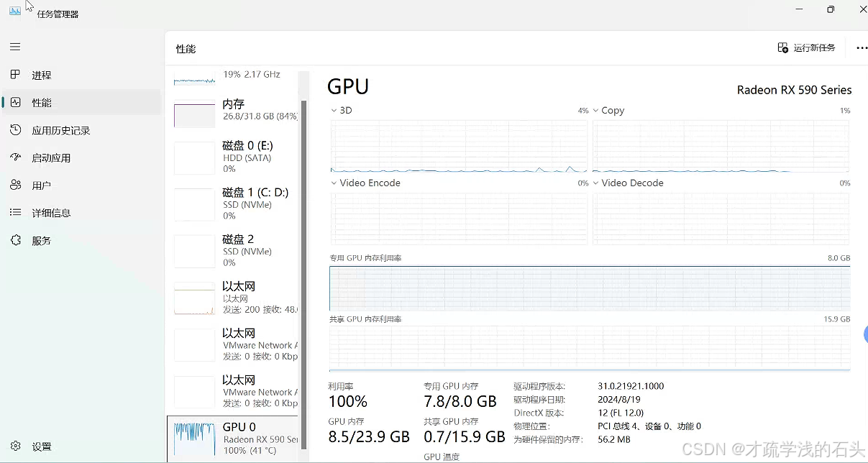Open the hamburger navigation menu
Viewport: 868px width, 463px height.
coord(15,47)
